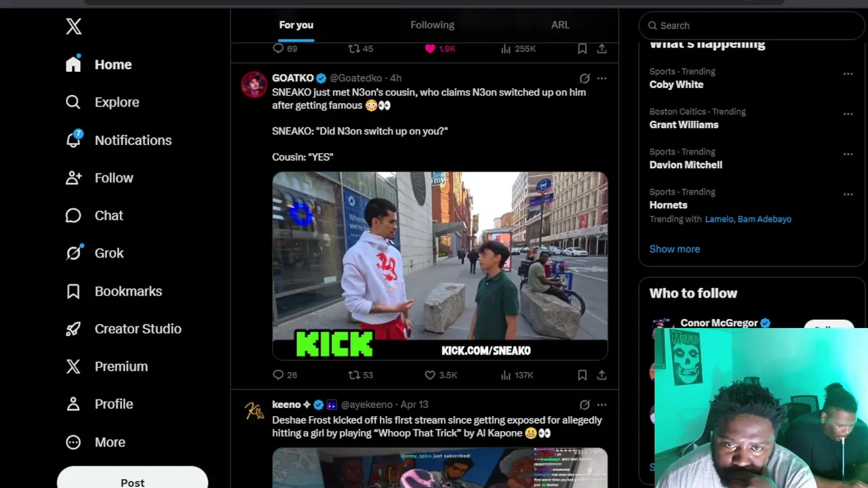Open the Bam Adebayo trending link
The width and height of the screenshot is (868, 488).
[766, 219]
